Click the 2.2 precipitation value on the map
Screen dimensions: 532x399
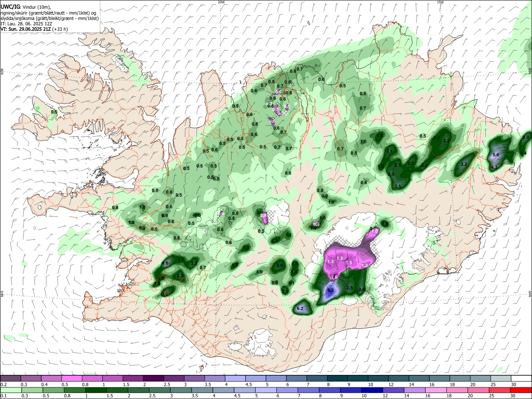tap(447, 141)
